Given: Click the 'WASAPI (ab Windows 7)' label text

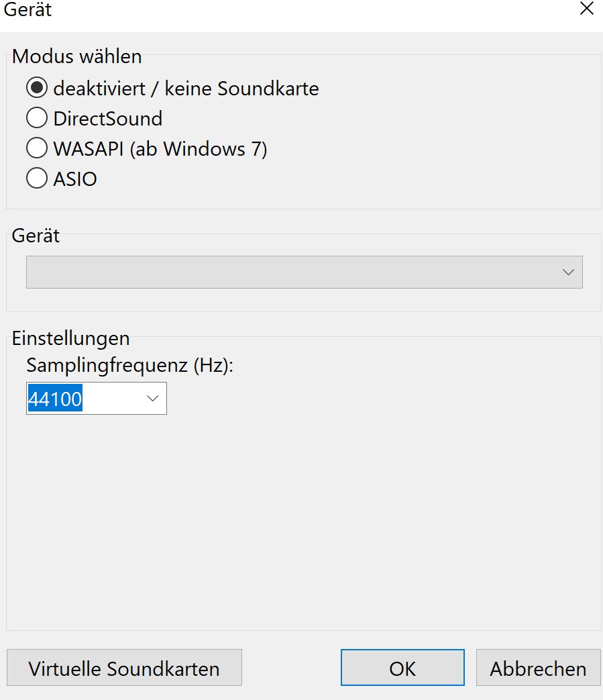Looking at the screenshot, I should [x=160, y=148].
